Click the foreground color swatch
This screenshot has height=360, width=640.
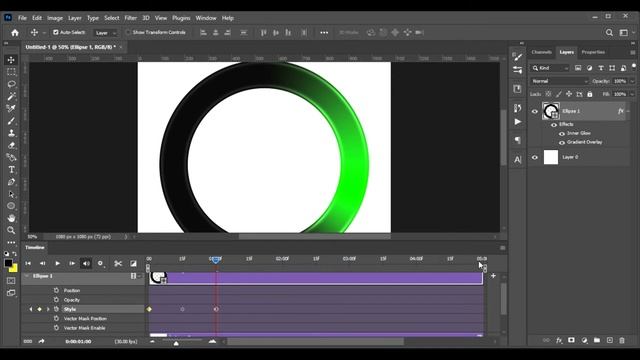[x=8, y=263]
